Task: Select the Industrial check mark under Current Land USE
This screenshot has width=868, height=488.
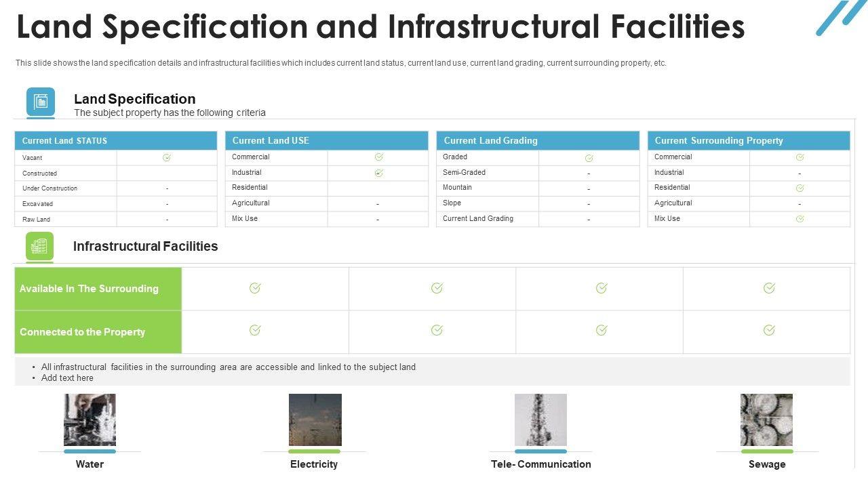Action: pyautogui.click(x=379, y=173)
